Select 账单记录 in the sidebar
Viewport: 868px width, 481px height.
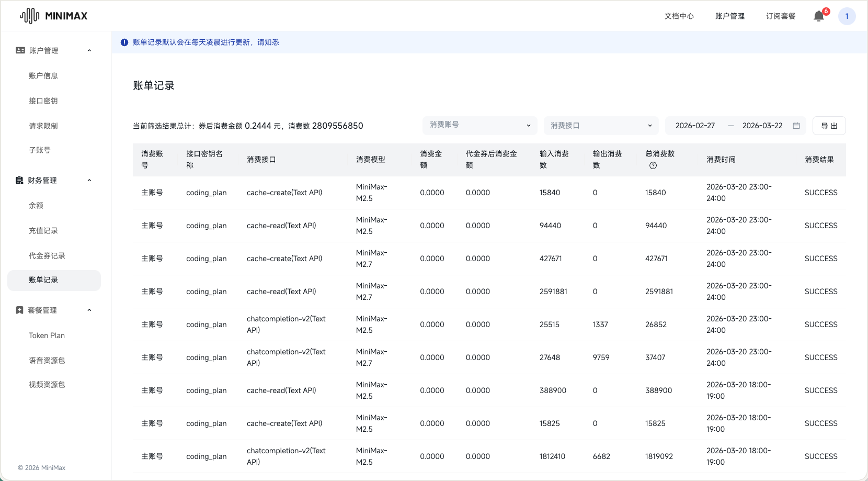tap(54, 280)
